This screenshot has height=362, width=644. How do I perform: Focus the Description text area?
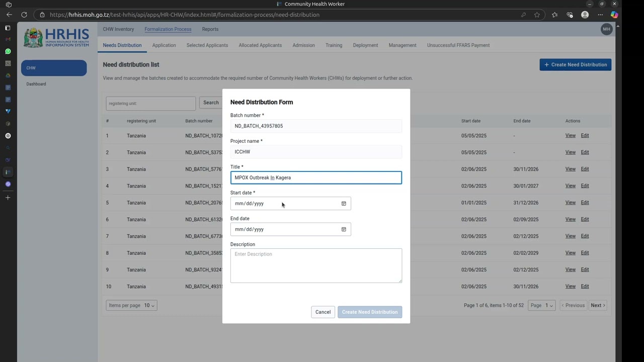coord(316,265)
